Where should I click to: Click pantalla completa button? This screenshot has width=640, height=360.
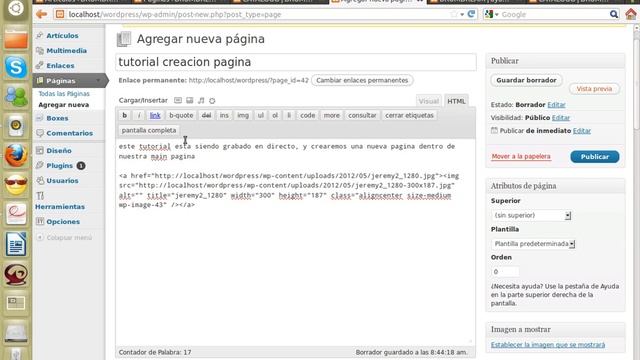pos(149,131)
